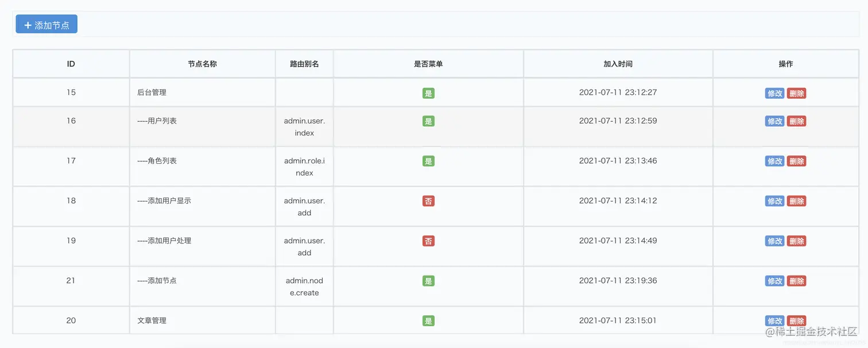Viewport: 868px width, 348px height.
Task: Click the 是 badge in 角色列表 row
Action: (428, 161)
